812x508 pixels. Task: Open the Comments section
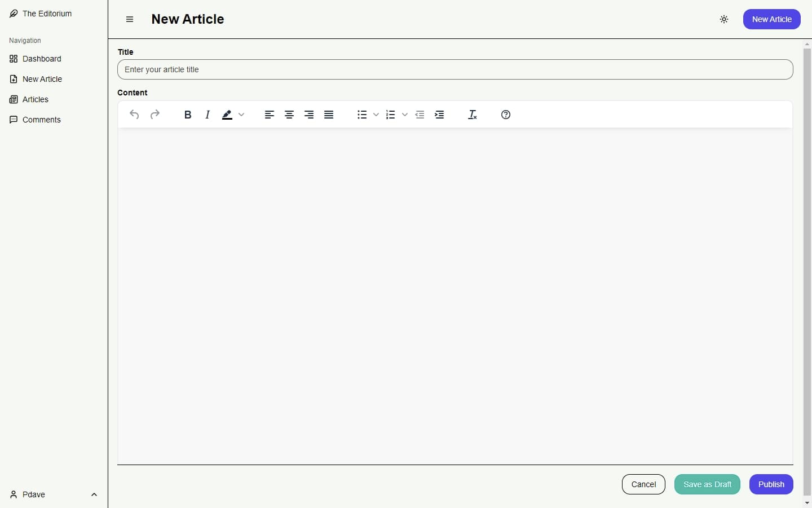tap(41, 120)
